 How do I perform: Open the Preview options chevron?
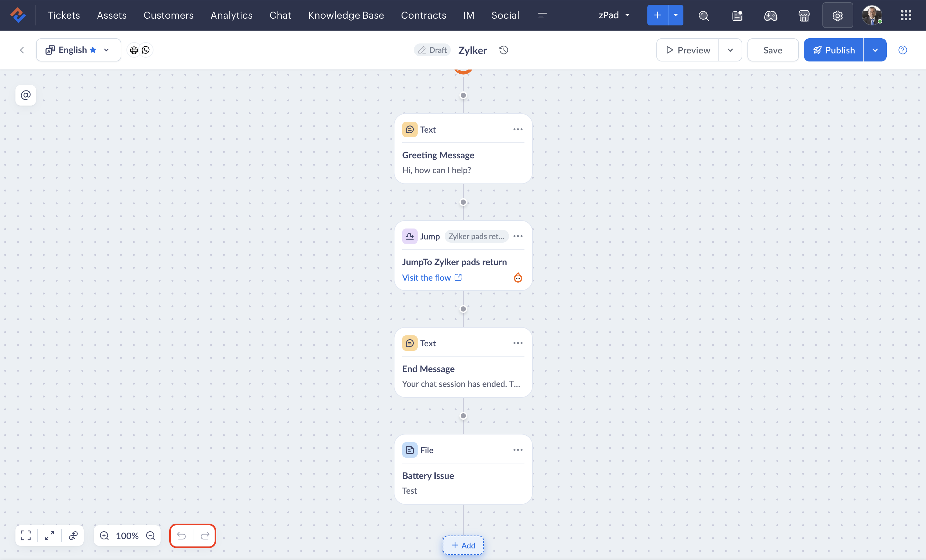click(730, 50)
